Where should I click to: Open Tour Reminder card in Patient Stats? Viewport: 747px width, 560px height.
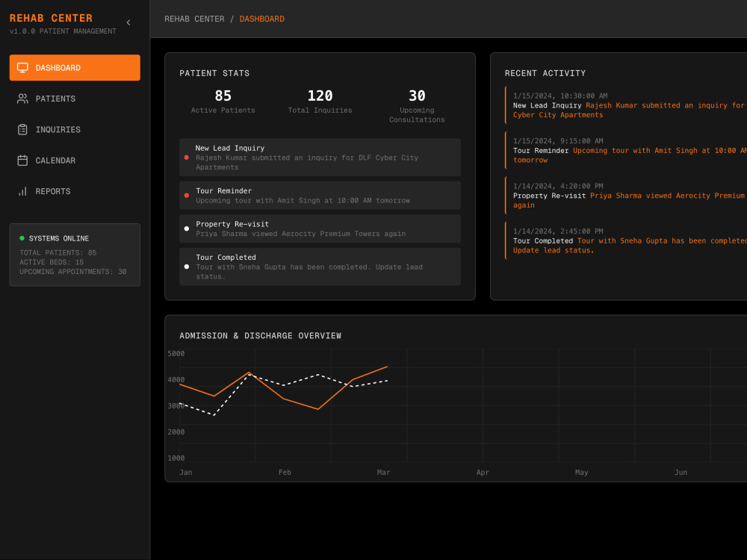click(320, 195)
